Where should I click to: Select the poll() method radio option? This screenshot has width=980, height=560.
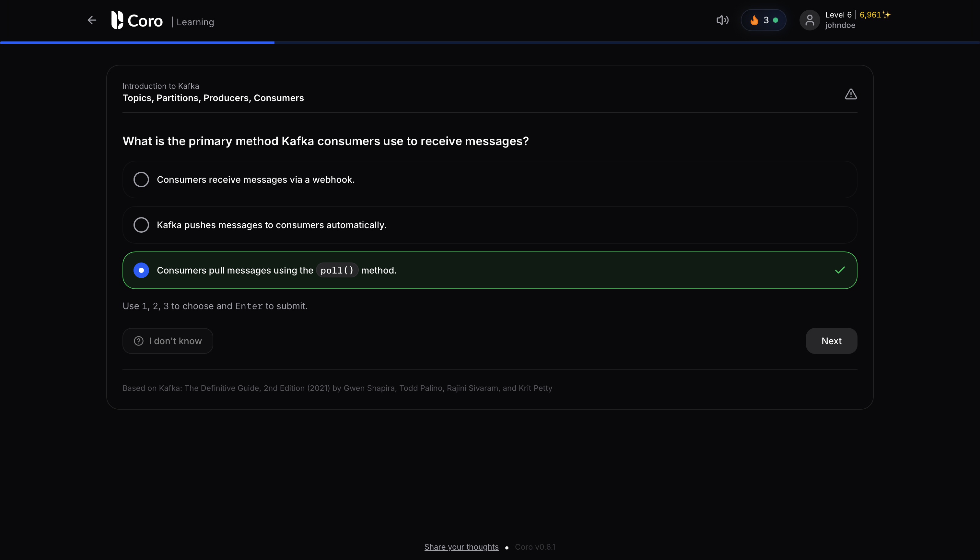[x=141, y=270]
